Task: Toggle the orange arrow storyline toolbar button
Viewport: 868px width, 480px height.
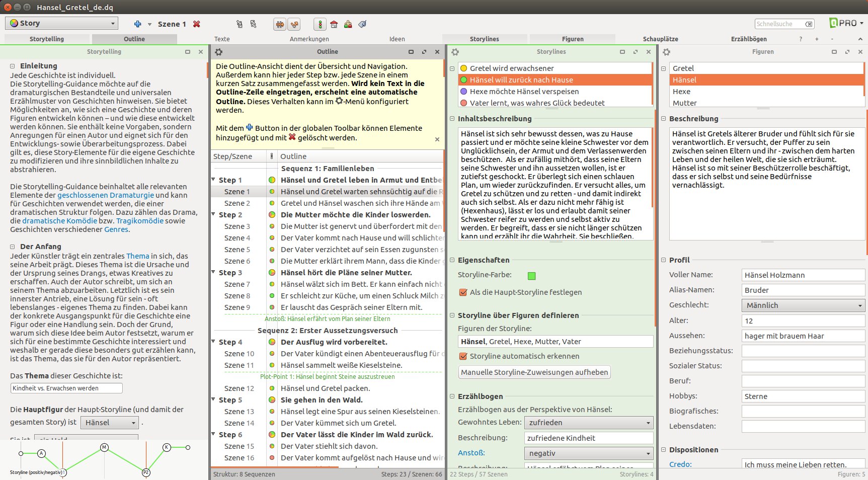Action: point(294,24)
